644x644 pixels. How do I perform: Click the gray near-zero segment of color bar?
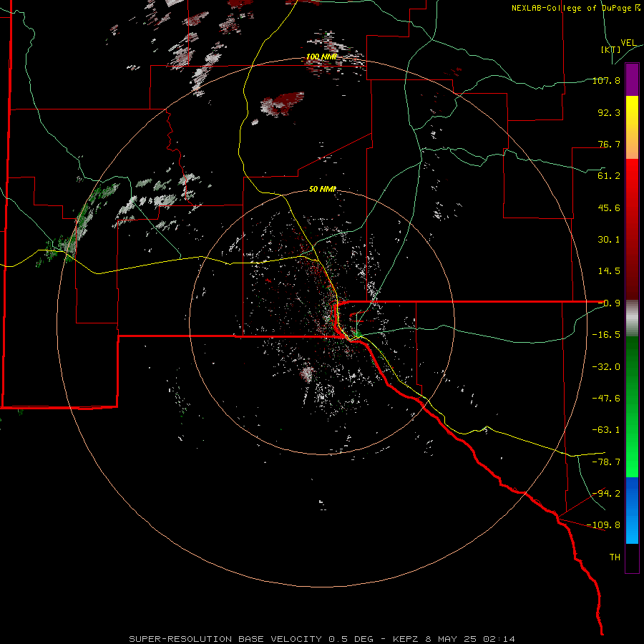[x=632, y=318]
